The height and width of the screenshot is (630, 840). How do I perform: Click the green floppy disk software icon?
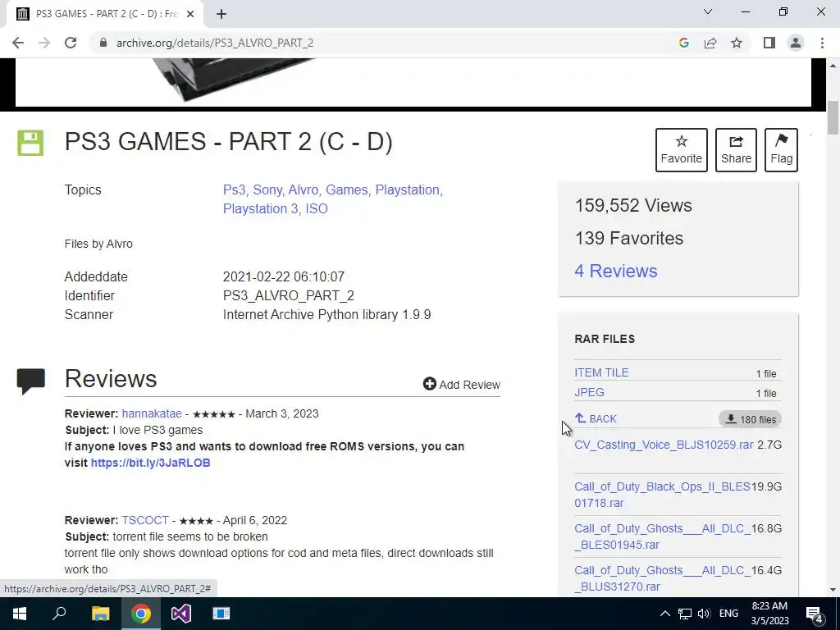coord(30,143)
